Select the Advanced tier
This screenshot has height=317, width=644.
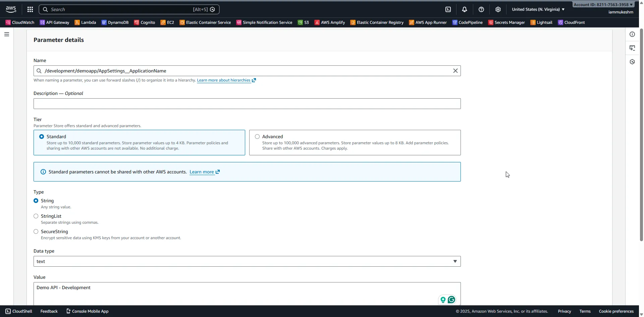pos(257,137)
